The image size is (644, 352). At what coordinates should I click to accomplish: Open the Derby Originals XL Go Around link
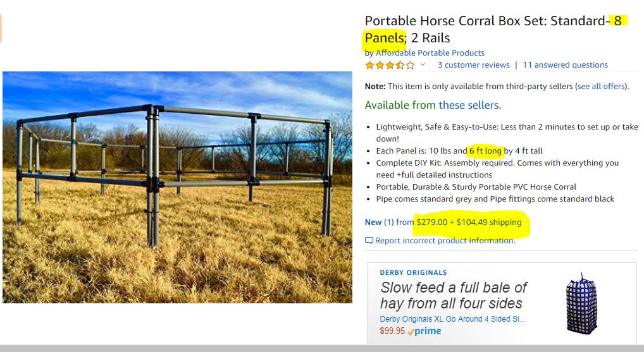click(x=452, y=319)
